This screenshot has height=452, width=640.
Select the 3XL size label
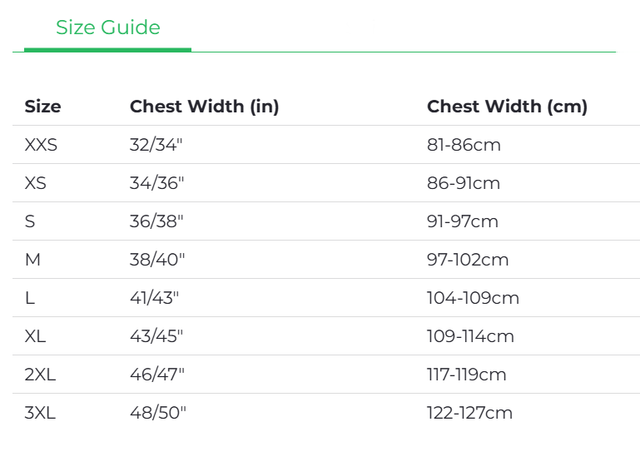click(40, 412)
